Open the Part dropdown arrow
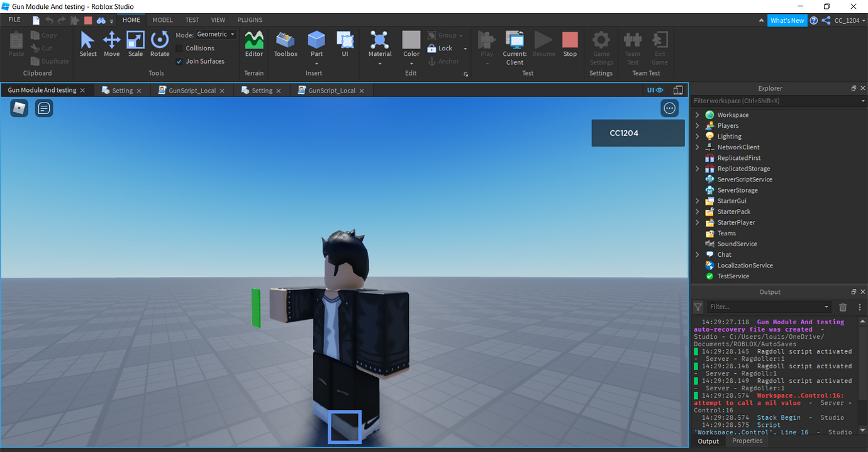 [316, 63]
